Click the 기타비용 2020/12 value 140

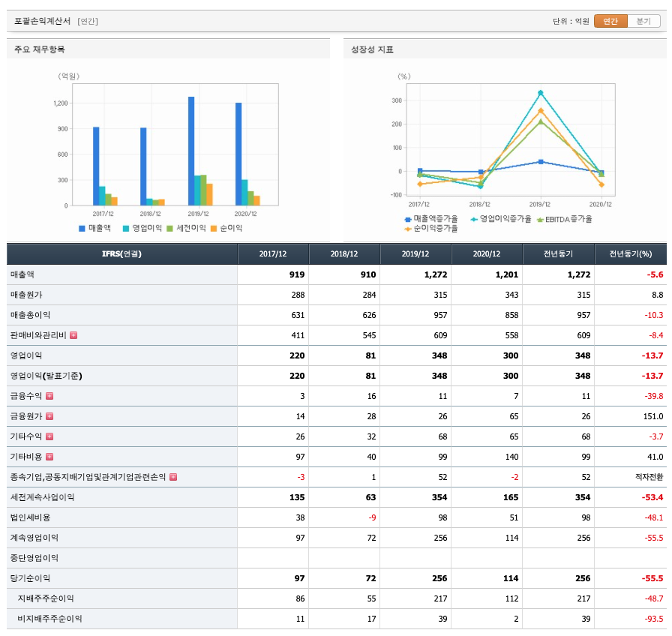511,457
